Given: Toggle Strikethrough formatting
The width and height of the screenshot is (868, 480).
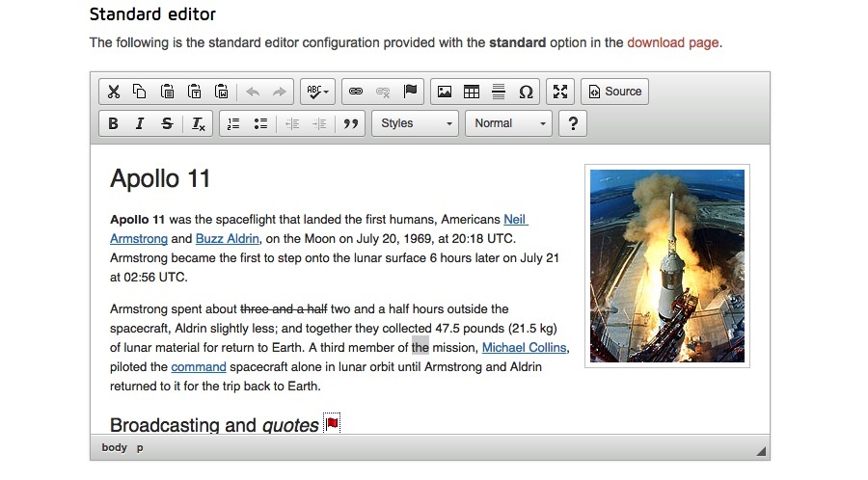Looking at the screenshot, I should [167, 123].
